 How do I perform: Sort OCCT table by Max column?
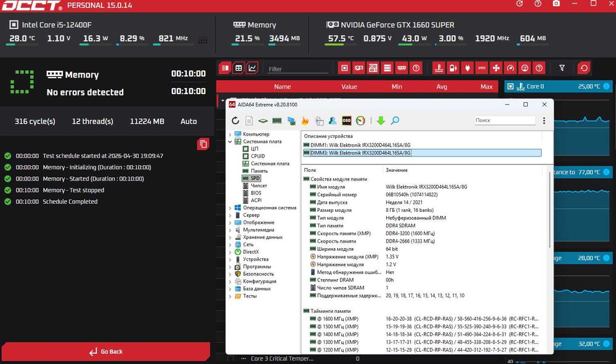[x=487, y=86]
